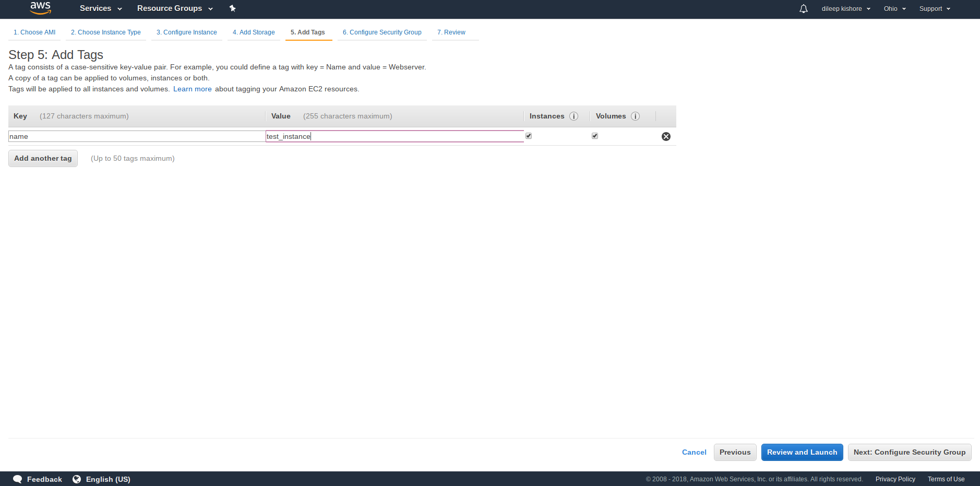Click the Feedback label in footer

(x=44, y=479)
